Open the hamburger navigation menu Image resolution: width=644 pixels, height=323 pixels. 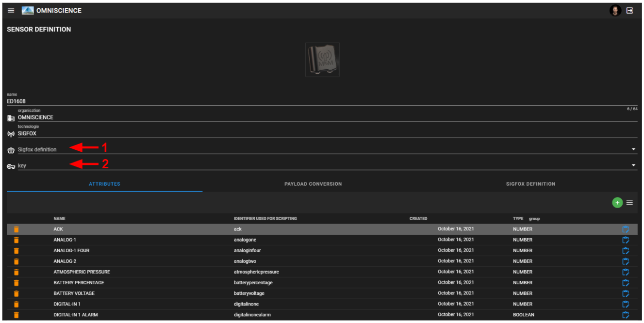pyautogui.click(x=11, y=11)
